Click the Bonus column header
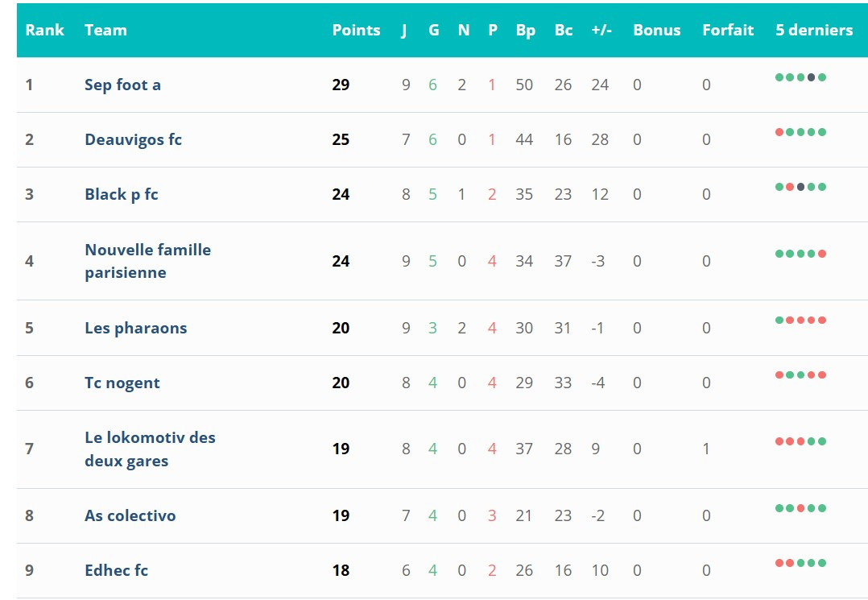The height and width of the screenshot is (600, 868). click(x=656, y=30)
